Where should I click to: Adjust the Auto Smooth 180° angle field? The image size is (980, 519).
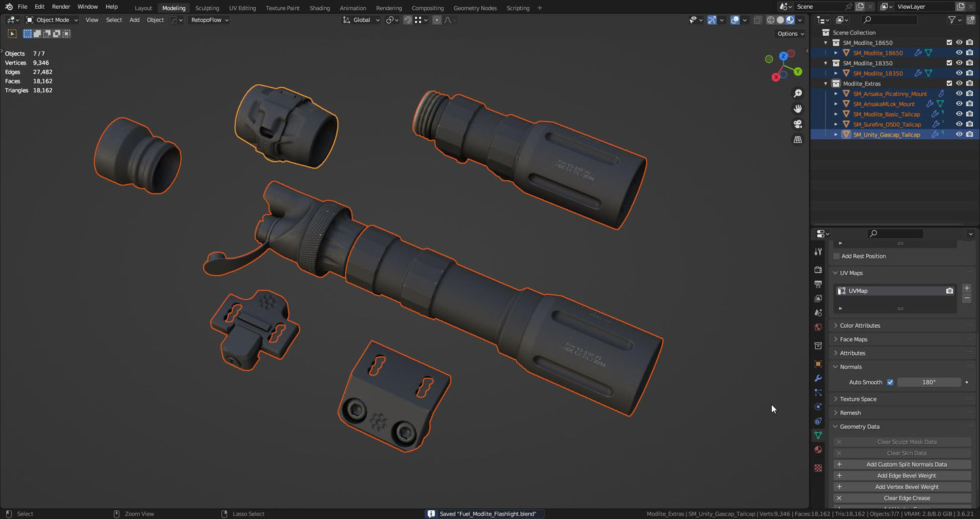928,383
